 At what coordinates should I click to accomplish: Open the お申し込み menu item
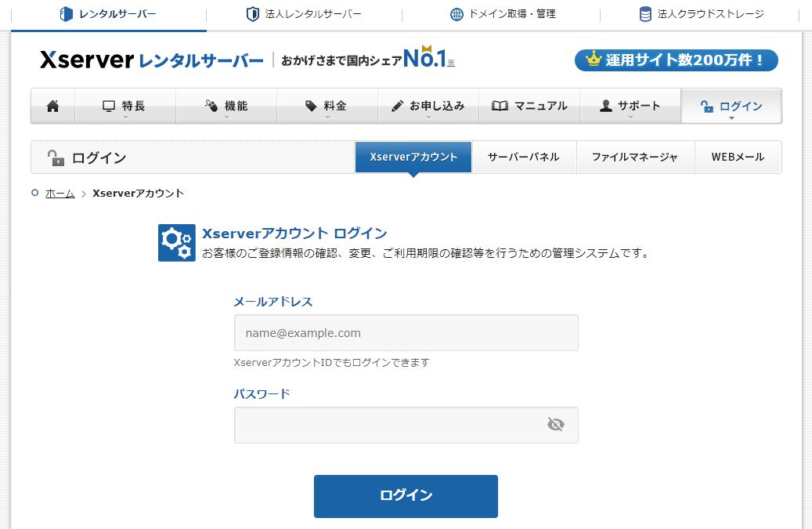[x=428, y=106]
